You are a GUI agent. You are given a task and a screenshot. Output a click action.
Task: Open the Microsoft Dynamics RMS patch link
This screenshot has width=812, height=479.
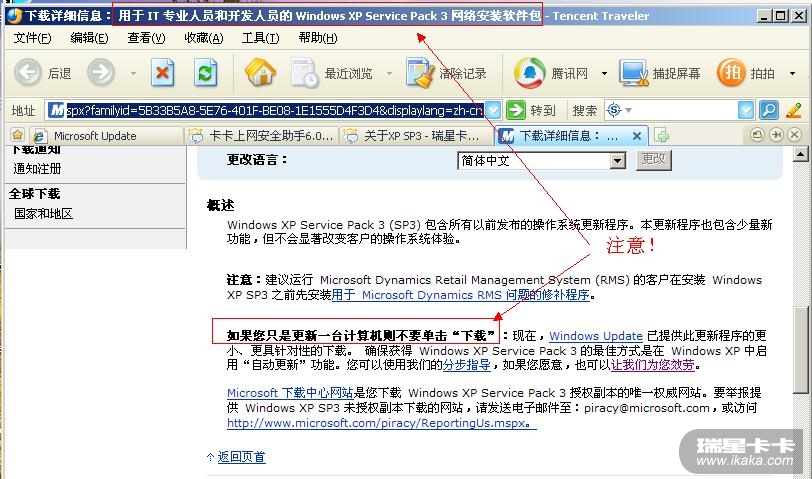460,295
